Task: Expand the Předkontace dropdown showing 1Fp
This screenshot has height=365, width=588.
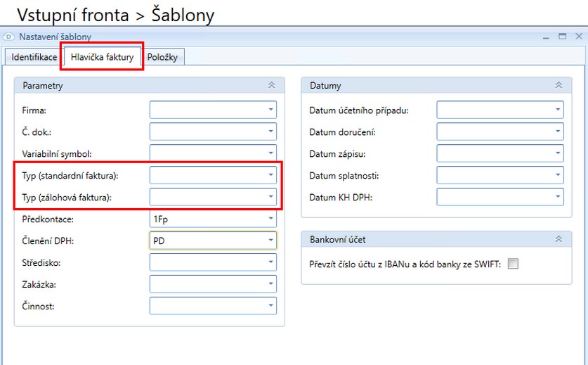Action: [x=270, y=219]
